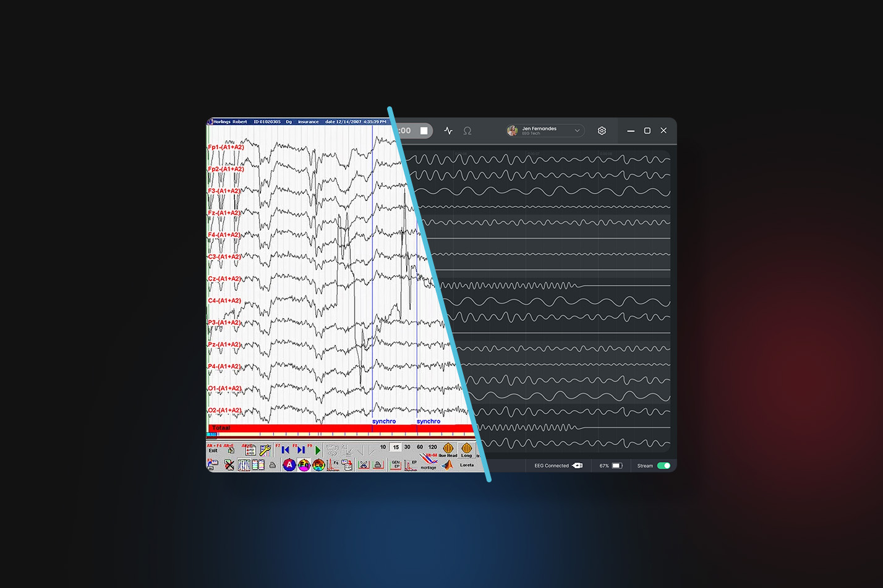
Task: Select the multi-channel EEG trace view icon
Action: click(x=244, y=465)
